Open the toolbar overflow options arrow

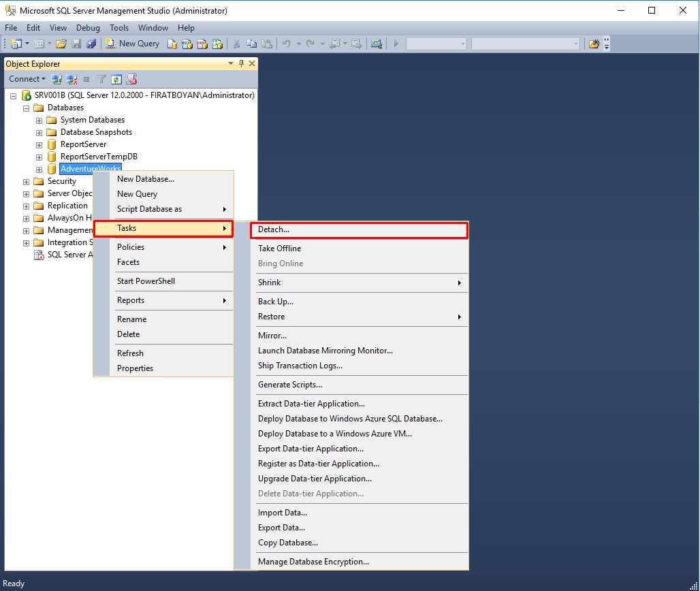coord(606,44)
